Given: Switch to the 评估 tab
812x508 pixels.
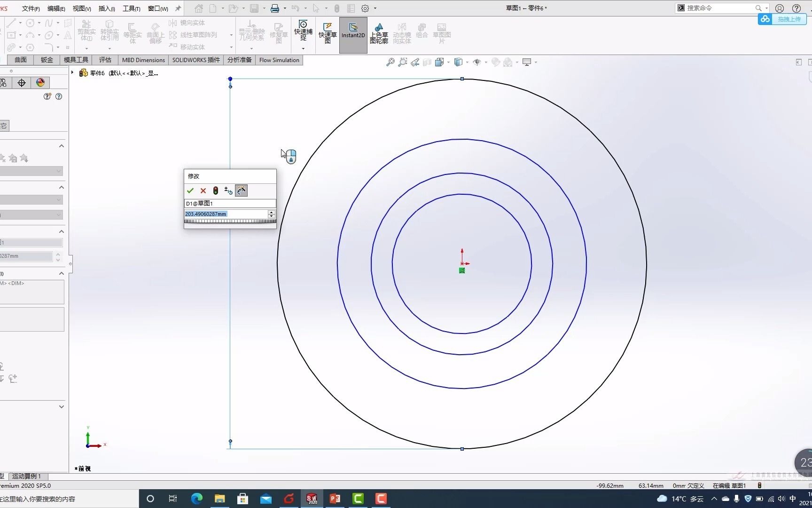Looking at the screenshot, I should coord(105,60).
